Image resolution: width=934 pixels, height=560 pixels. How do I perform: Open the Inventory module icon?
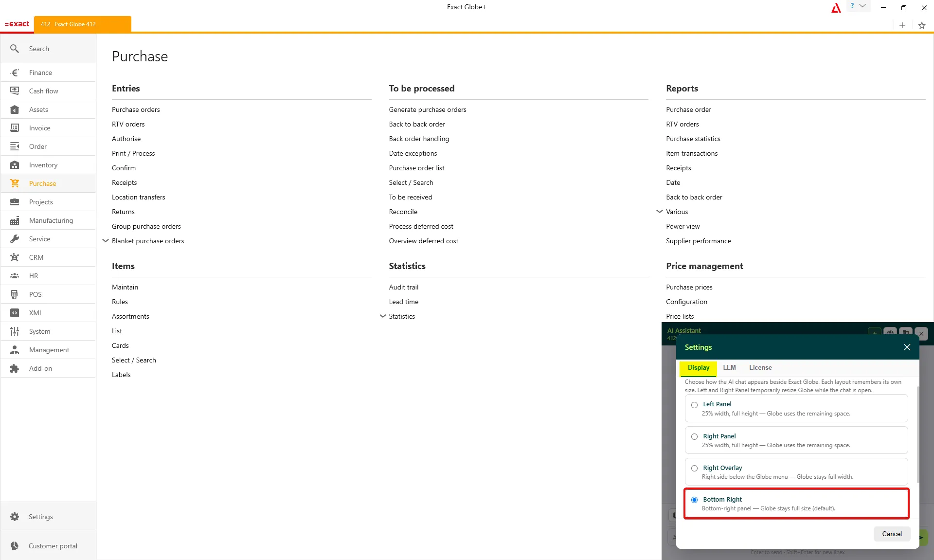(15, 165)
